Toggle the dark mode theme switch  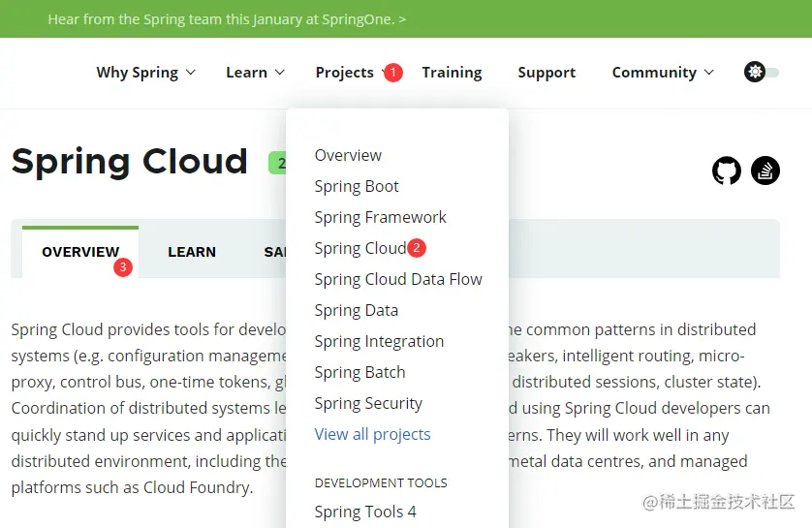click(x=762, y=72)
